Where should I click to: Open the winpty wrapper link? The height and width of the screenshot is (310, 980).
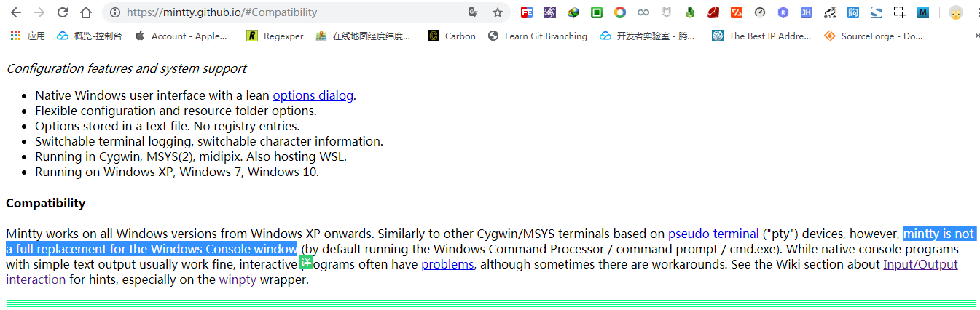coord(238,279)
